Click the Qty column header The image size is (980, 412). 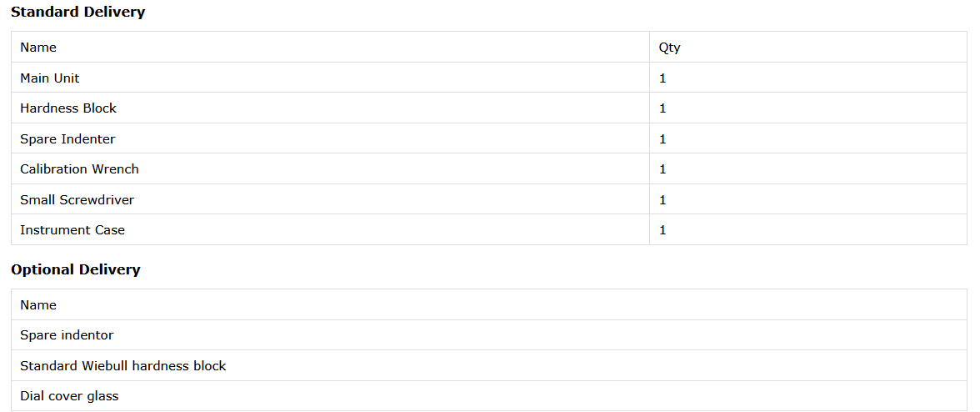[x=669, y=48]
